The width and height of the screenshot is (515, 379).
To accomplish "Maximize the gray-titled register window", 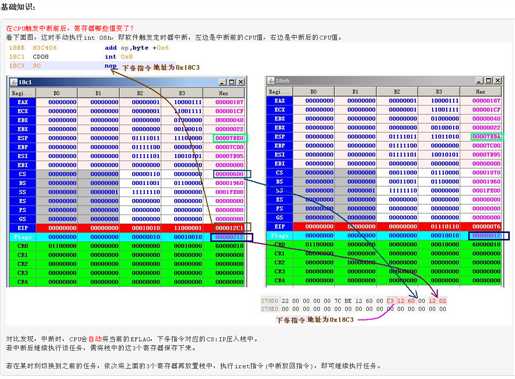I will coord(489,81).
